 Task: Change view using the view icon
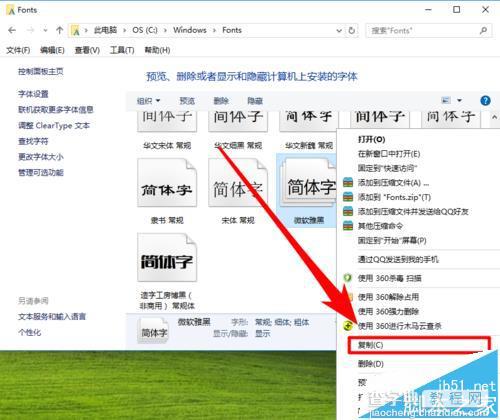(446, 100)
